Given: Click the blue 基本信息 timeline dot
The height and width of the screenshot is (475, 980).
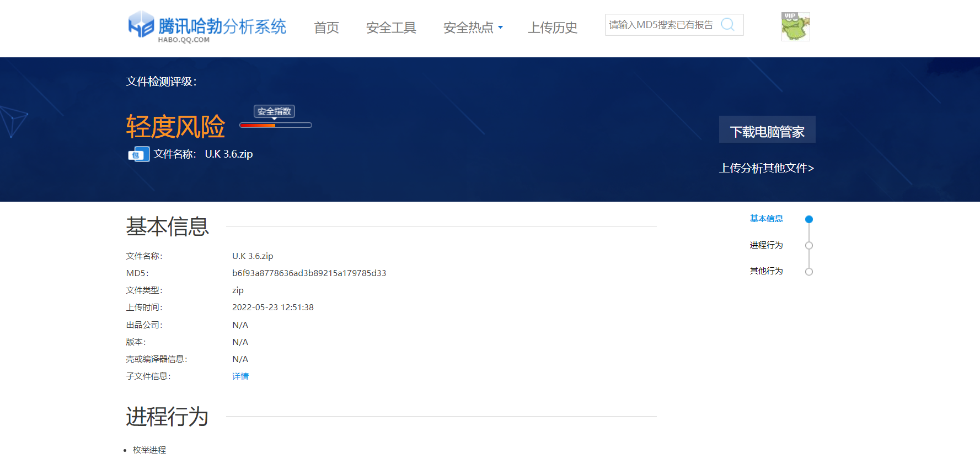Looking at the screenshot, I should 809,219.
